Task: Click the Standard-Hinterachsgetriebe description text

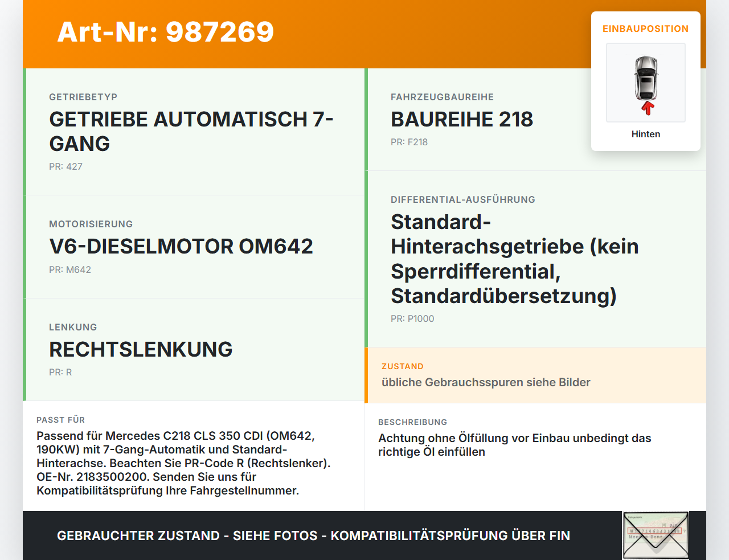Action: tap(515, 259)
